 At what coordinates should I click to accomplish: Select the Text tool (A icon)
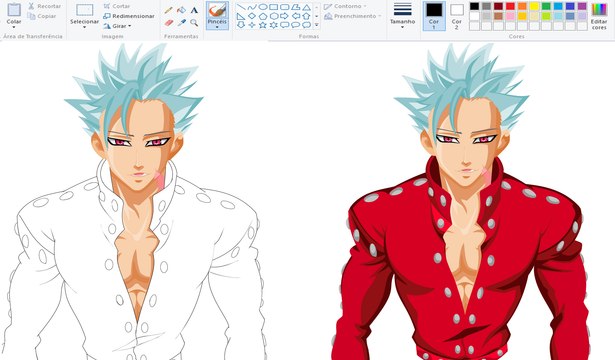tap(194, 10)
